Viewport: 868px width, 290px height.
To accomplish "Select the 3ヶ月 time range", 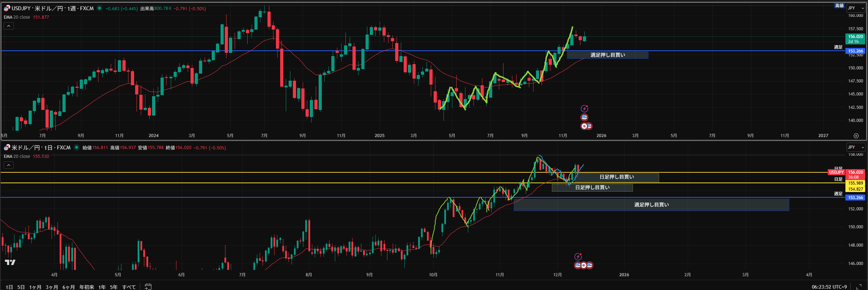I will [52, 287].
